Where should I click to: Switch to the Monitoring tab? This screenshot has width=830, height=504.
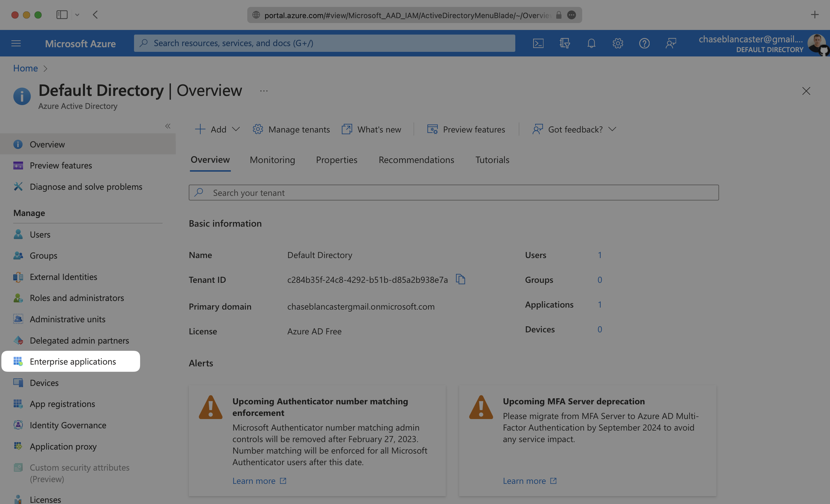point(272,160)
